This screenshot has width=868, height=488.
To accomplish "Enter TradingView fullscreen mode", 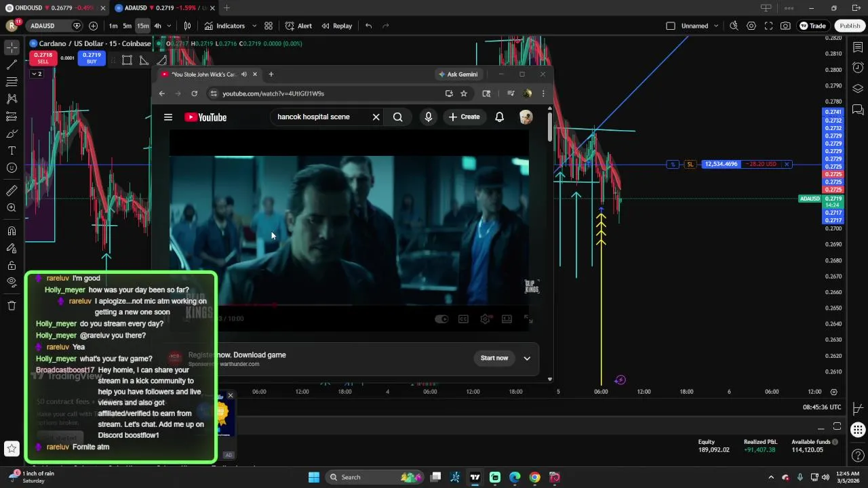I will point(768,26).
